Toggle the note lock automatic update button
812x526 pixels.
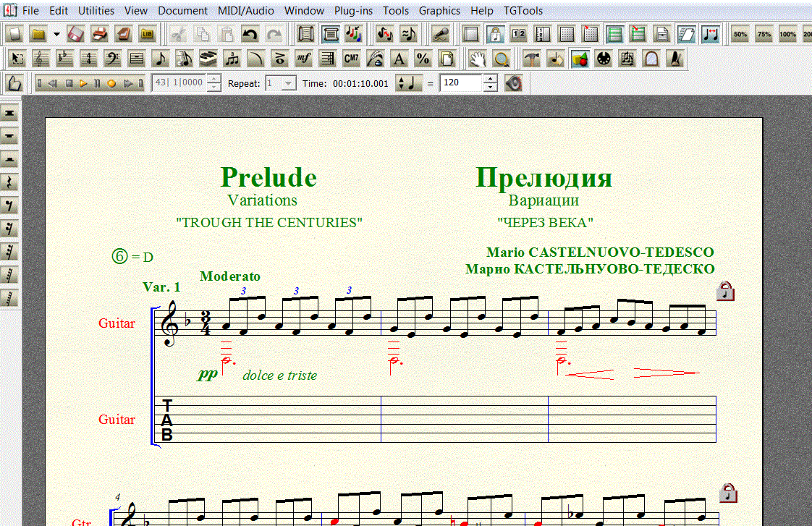point(494,34)
